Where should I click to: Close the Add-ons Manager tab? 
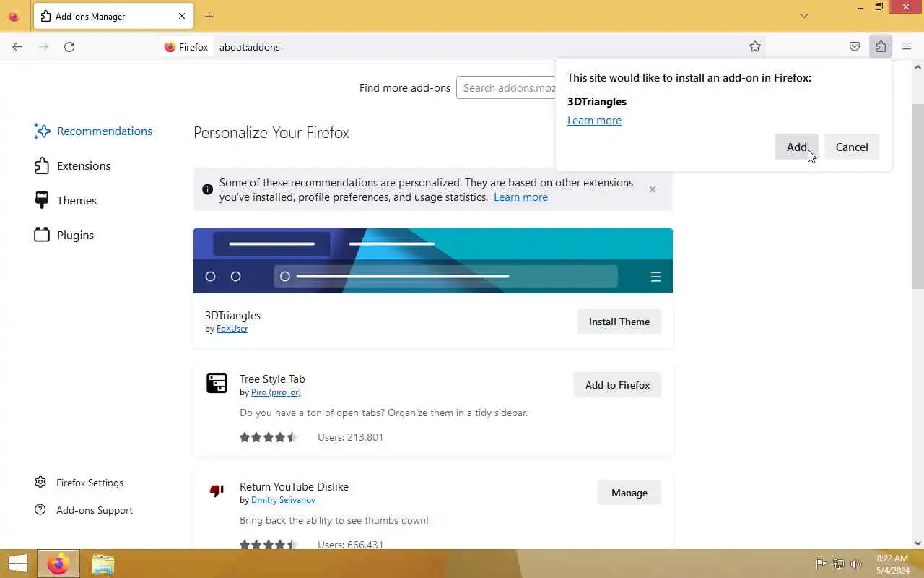coord(182,16)
